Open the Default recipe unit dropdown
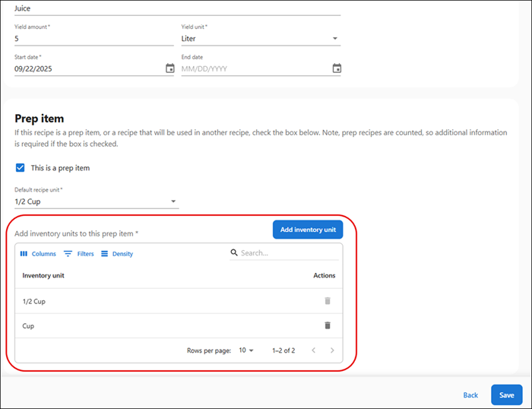 pos(97,201)
